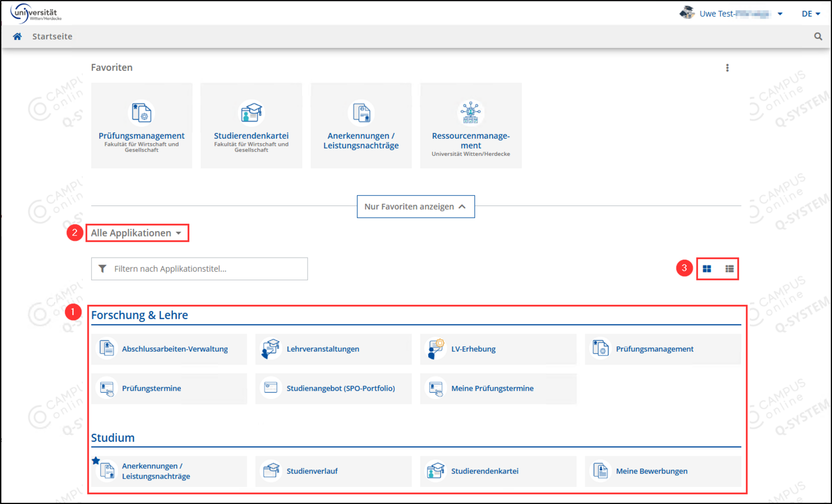Toggle favorite star on Anerkennungen / Leistungsnachträge
Screen dimensions: 832x504
click(96, 461)
